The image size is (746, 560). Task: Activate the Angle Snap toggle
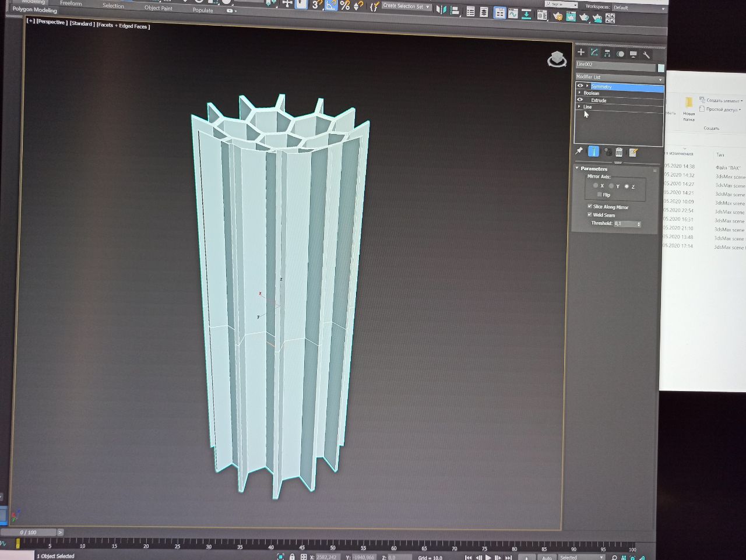pyautogui.click(x=331, y=5)
